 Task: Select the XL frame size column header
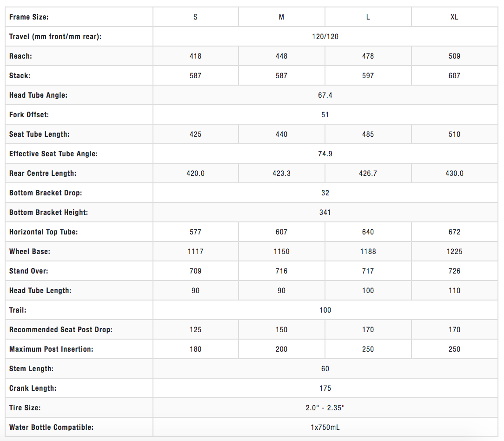click(454, 17)
